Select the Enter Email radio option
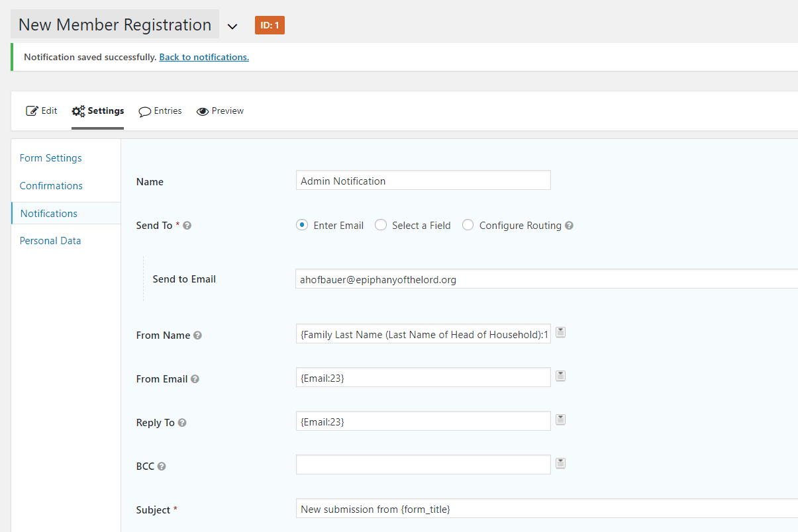 tap(302, 225)
